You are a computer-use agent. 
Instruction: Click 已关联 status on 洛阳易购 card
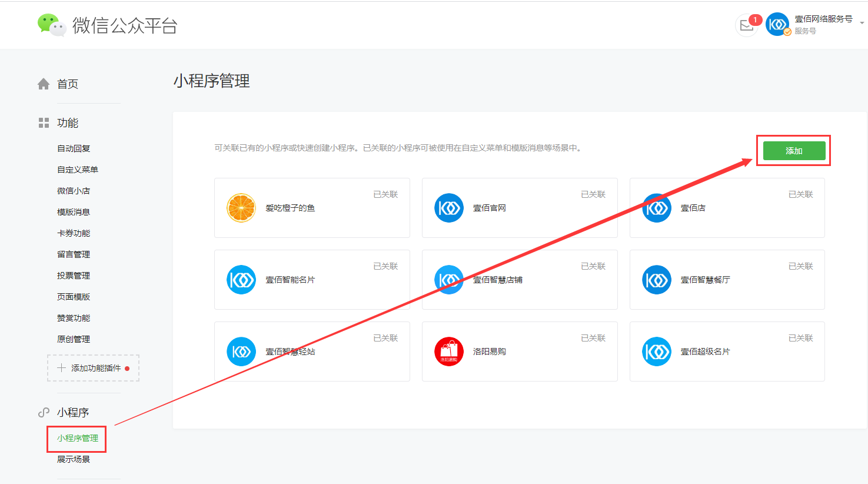pyautogui.click(x=593, y=338)
